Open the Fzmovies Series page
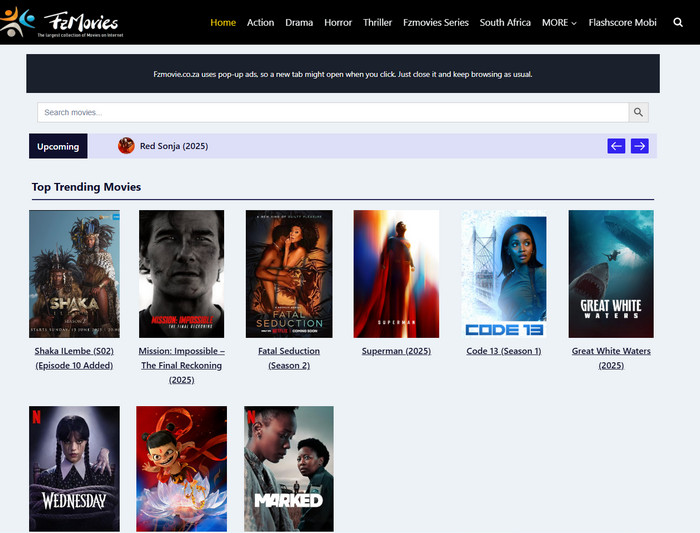Screen dimensions: 700x533 tap(436, 22)
